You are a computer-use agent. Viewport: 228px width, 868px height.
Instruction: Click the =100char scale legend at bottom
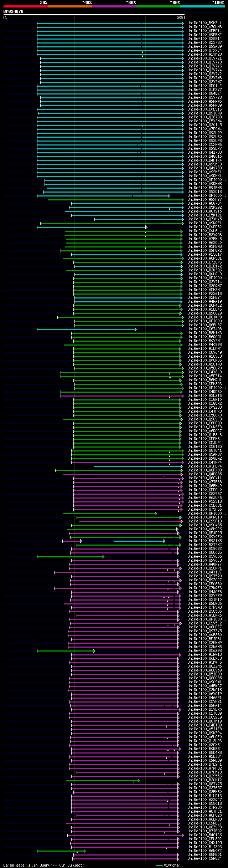[170, 866]
